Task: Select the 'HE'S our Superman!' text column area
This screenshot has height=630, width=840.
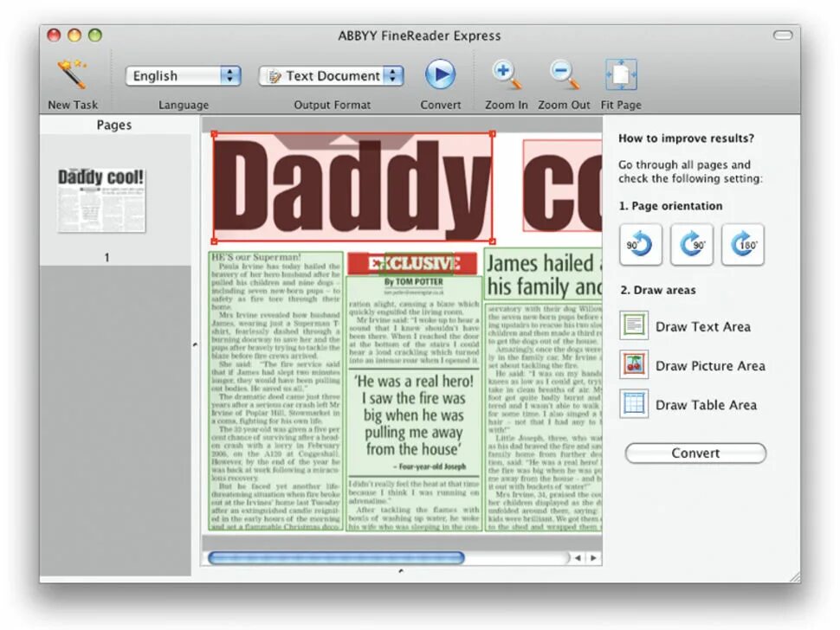Action: tap(275, 391)
